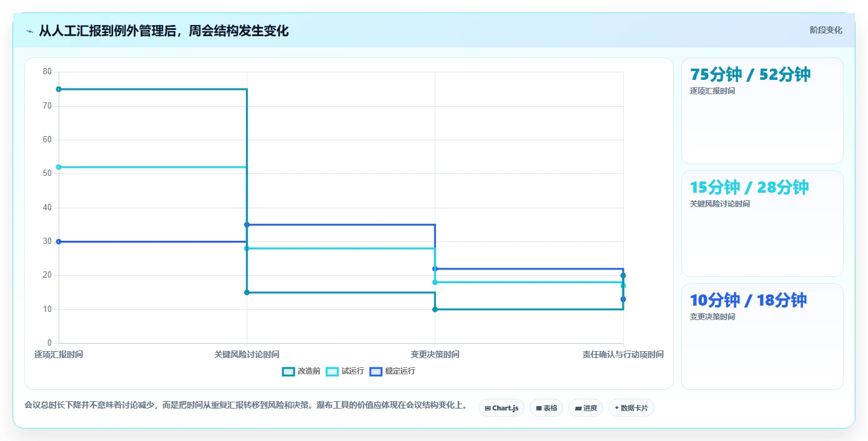Click the x-axis label 变更决策时间
This screenshot has width=868, height=441.
coord(435,354)
